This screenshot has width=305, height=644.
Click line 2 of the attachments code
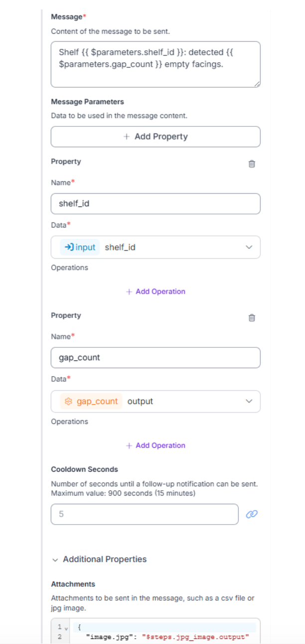[x=166, y=637]
